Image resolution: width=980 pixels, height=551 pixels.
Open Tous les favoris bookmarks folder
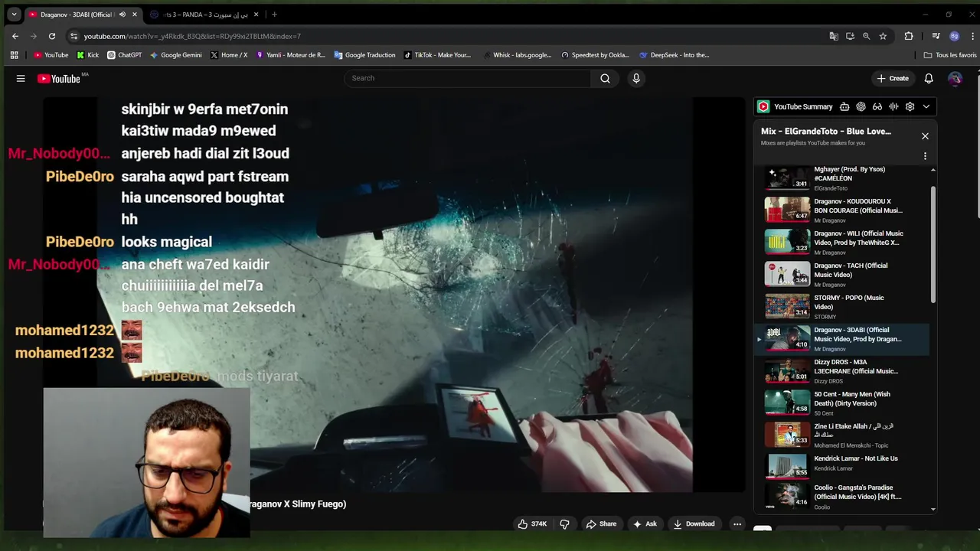pyautogui.click(x=950, y=55)
